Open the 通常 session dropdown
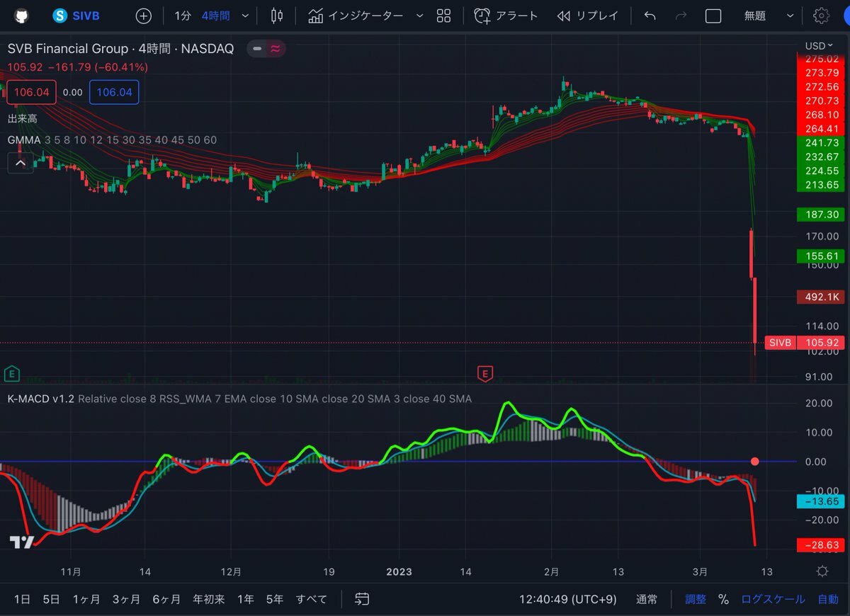Screen dimensions: 850x616 [647, 599]
